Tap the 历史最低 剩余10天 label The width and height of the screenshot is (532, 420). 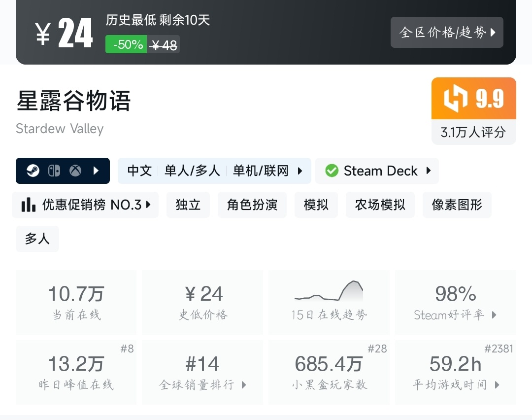pyautogui.click(x=158, y=20)
